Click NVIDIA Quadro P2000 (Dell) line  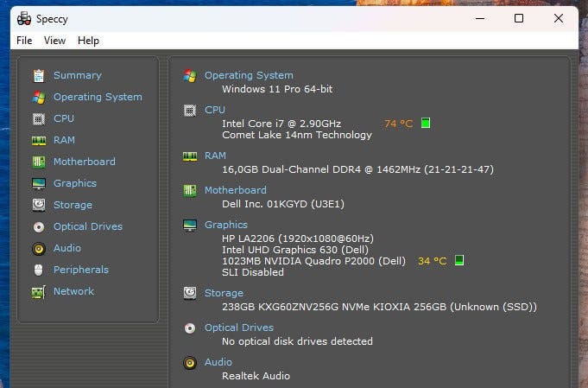314,261
